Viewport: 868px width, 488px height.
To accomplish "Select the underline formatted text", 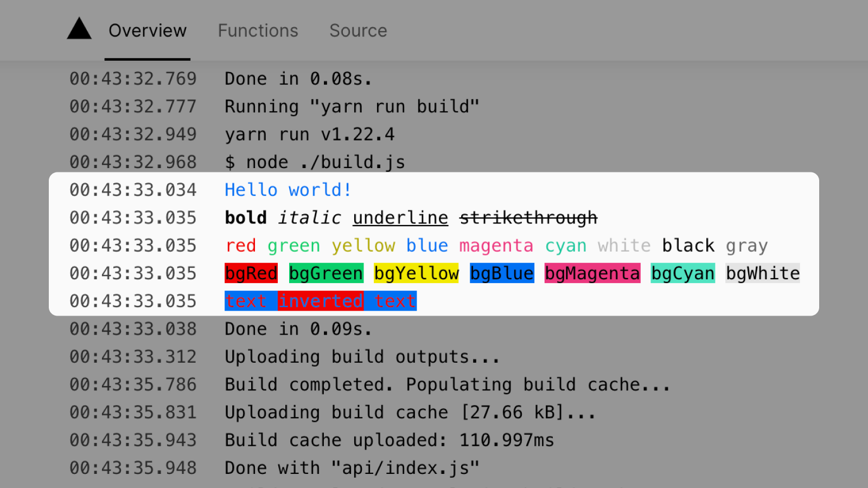I will point(400,217).
